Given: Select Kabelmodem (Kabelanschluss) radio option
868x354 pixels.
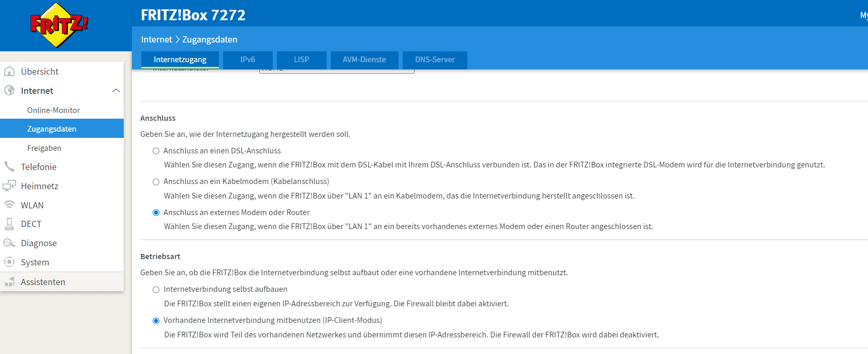Looking at the screenshot, I should pos(156,182).
